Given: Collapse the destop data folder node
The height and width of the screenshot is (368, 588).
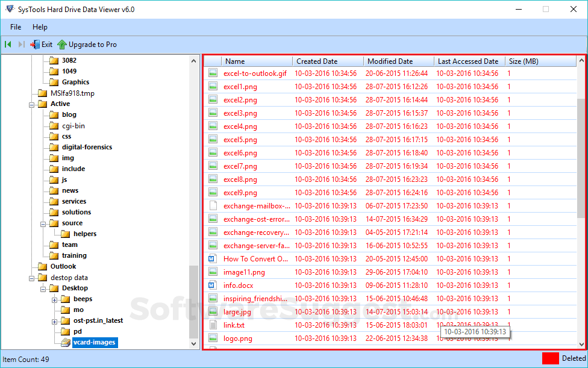Looking at the screenshot, I should [x=32, y=278].
